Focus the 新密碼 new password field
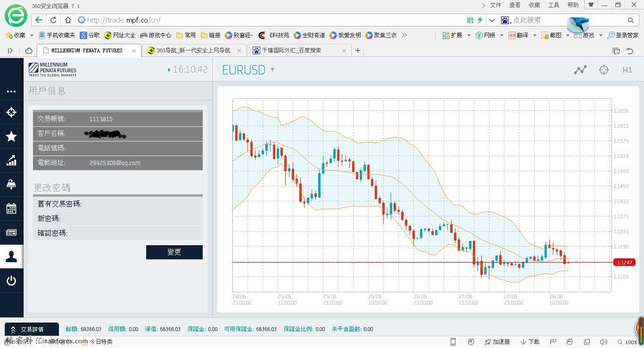 point(118,218)
